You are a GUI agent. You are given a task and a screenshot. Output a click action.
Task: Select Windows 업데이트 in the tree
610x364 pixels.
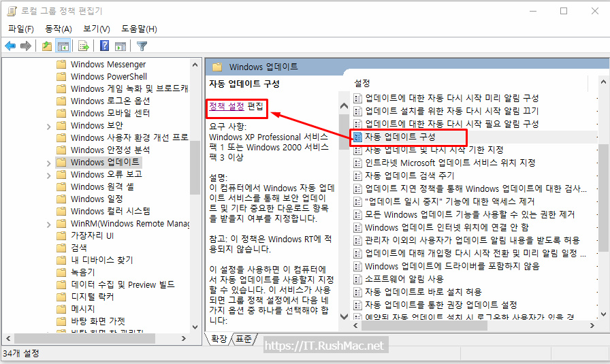[x=105, y=162]
